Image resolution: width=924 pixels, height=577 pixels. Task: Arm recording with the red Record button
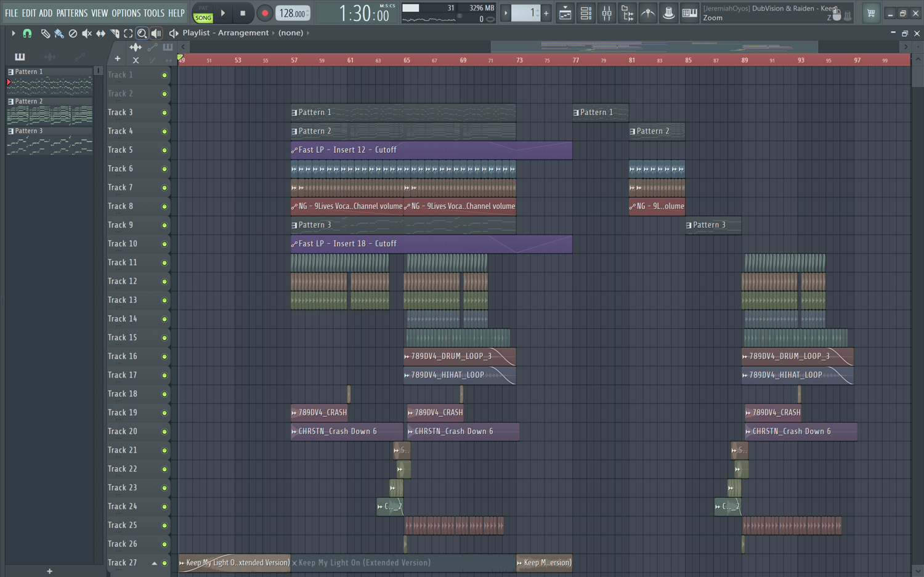pos(265,13)
